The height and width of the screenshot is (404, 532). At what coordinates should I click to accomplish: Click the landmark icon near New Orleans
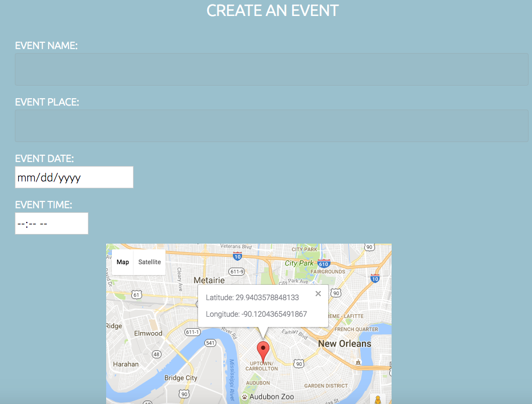point(358,362)
